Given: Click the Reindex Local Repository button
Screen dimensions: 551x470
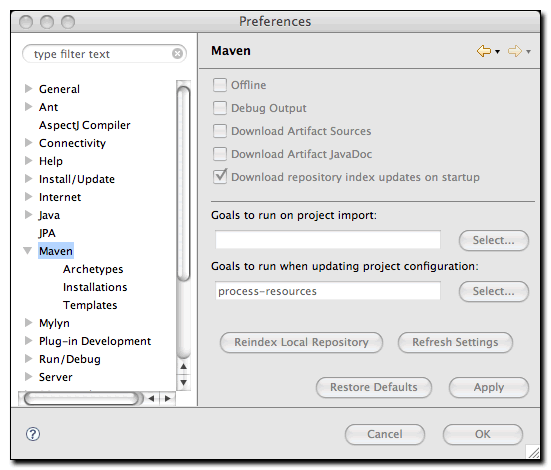Looking at the screenshot, I should pyautogui.click(x=301, y=342).
